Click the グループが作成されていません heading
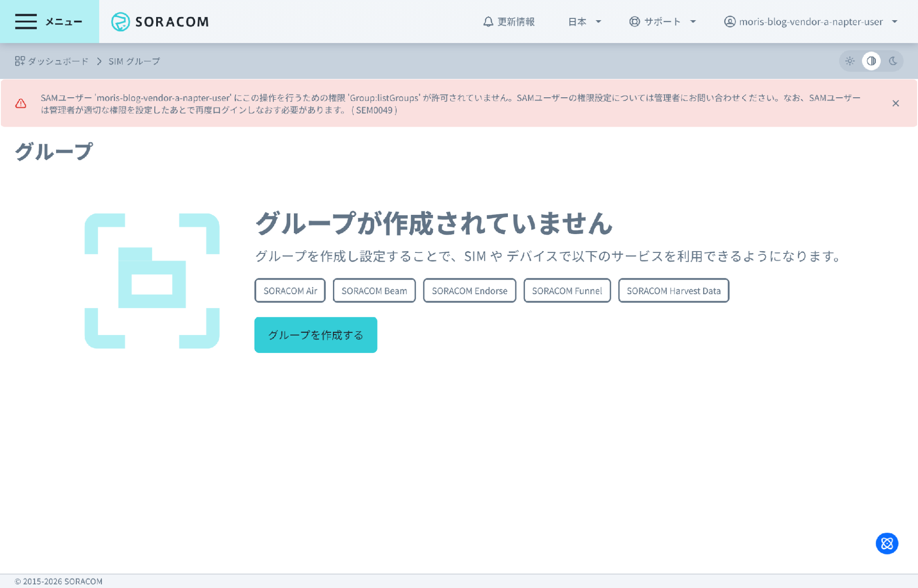Viewport: 918px width, 588px height. point(434,223)
